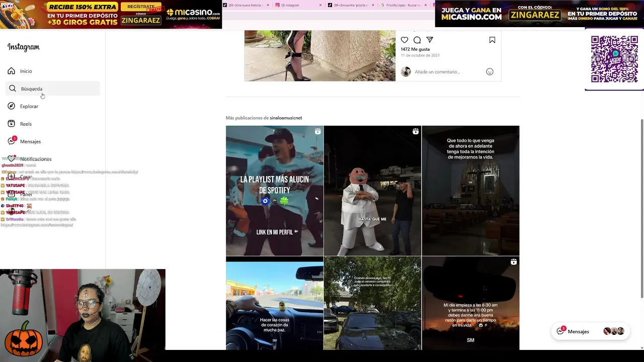644x362 pixels.
Task: Click the reel indicator icon on the mascot thumbnail
Action: [x=416, y=131]
